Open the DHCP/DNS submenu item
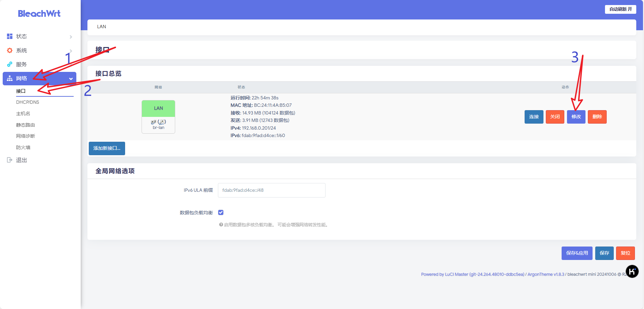 (28, 102)
